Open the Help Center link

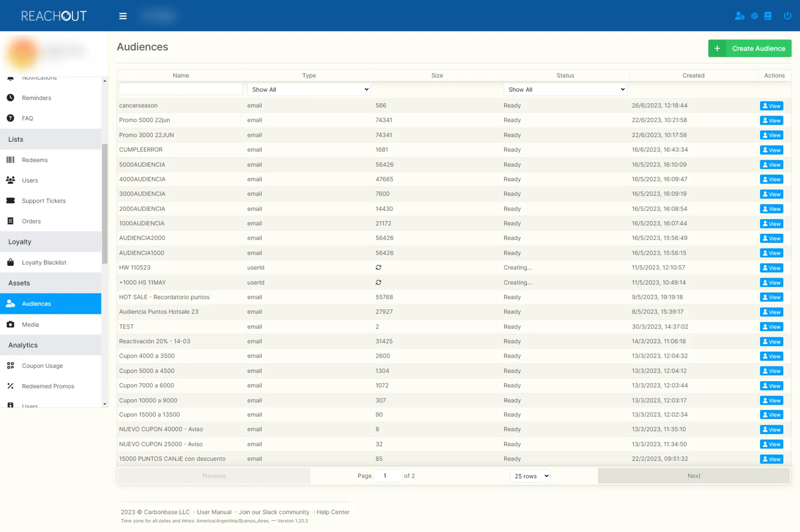(x=333, y=512)
